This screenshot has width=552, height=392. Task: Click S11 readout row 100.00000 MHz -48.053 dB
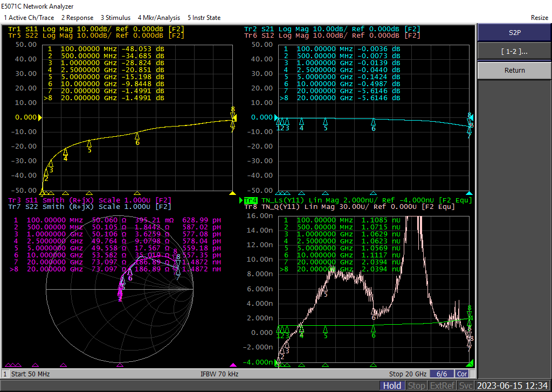click(x=106, y=49)
